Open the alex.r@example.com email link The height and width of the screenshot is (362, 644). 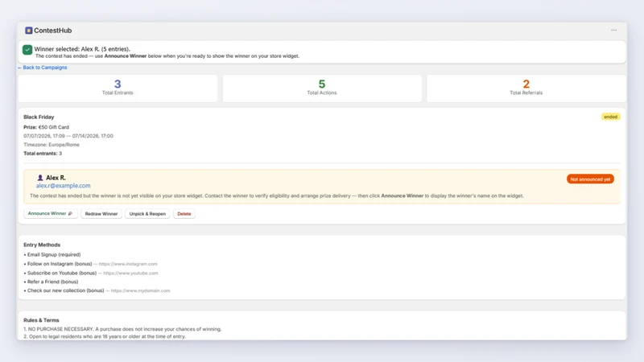[x=64, y=186]
